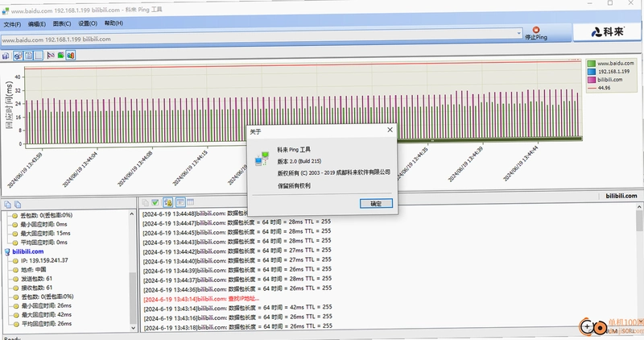Select the 接收包数: 61 tree row
This screenshot has width=644, height=340.
(x=36, y=288)
